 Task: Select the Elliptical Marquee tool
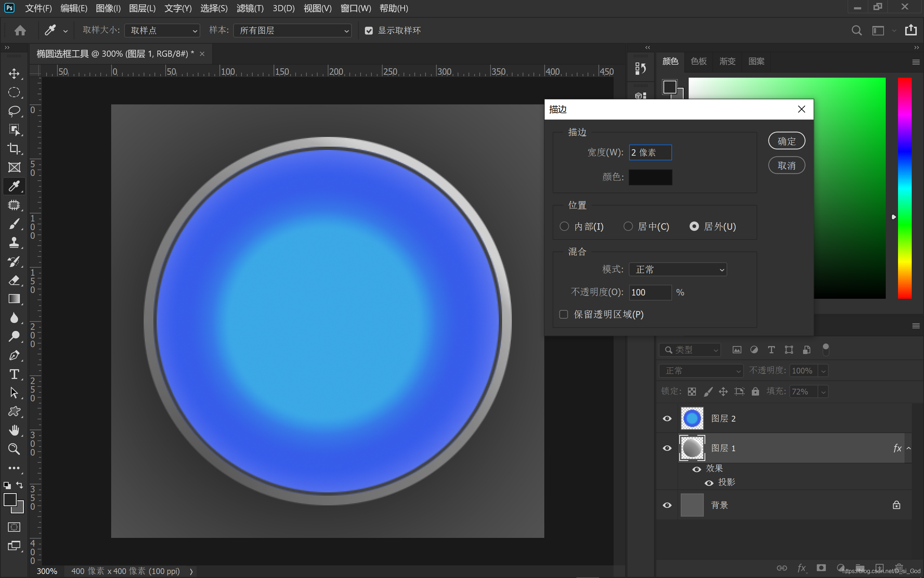pyautogui.click(x=14, y=92)
